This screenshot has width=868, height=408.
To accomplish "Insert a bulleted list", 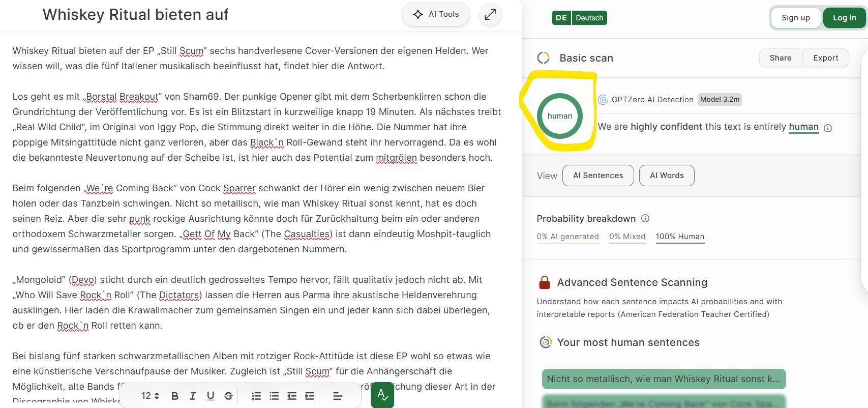I will [x=274, y=396].
